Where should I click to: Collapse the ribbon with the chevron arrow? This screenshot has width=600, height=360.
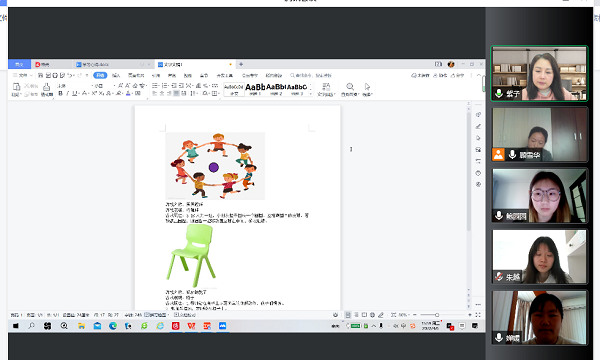479,75
